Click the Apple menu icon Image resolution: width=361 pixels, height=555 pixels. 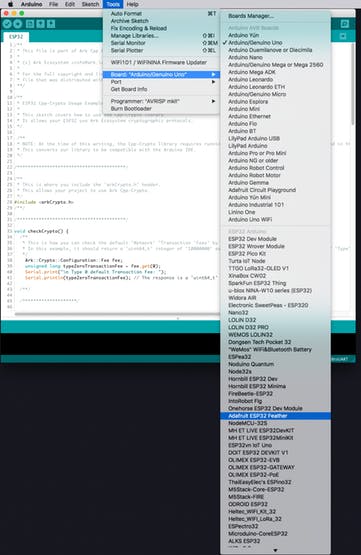[x=10, y=4]
